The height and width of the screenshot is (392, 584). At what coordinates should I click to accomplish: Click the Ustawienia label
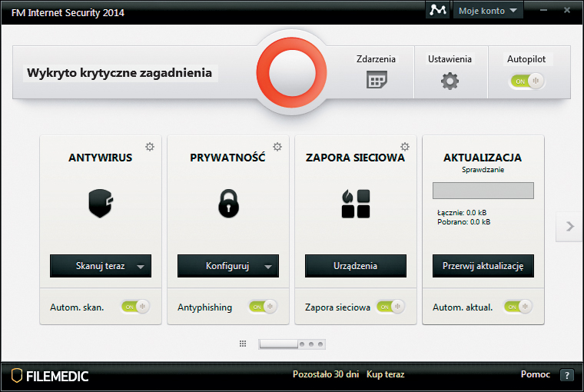pos(450,59)
